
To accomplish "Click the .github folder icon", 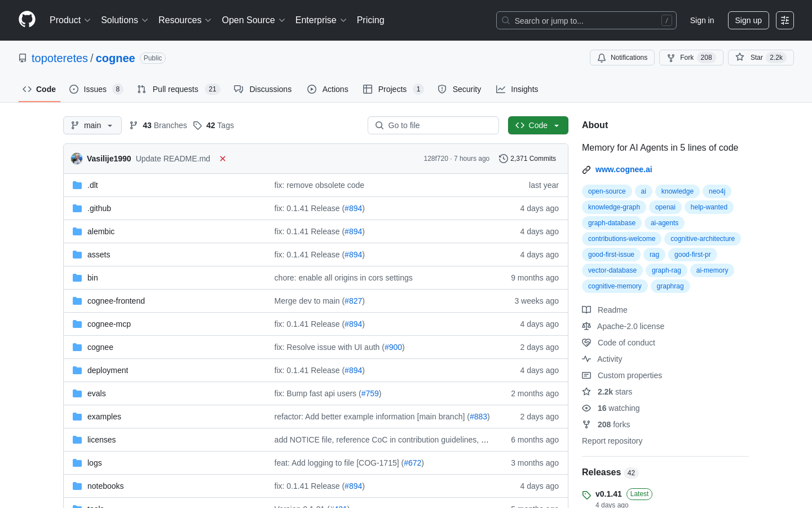I will click(77, 208).
